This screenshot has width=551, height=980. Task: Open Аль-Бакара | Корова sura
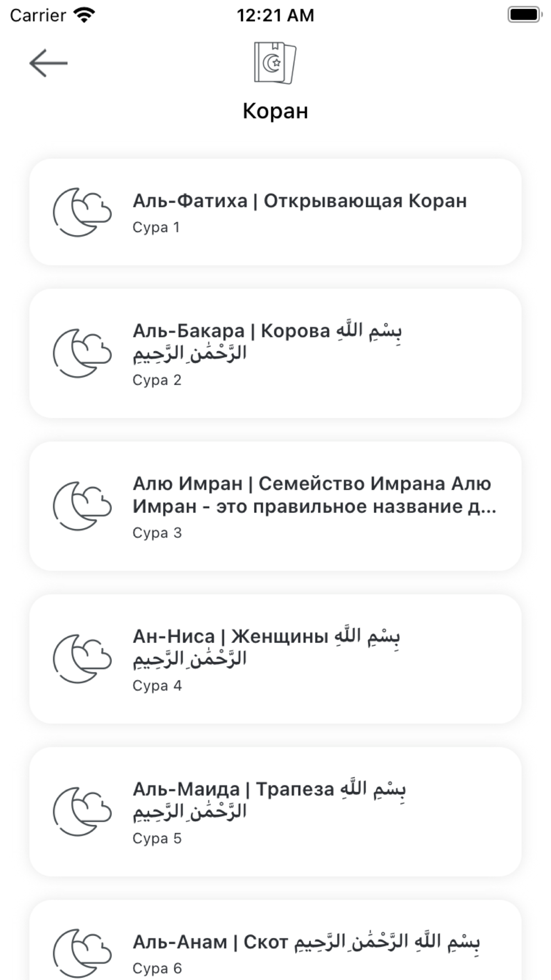point(275,353)
